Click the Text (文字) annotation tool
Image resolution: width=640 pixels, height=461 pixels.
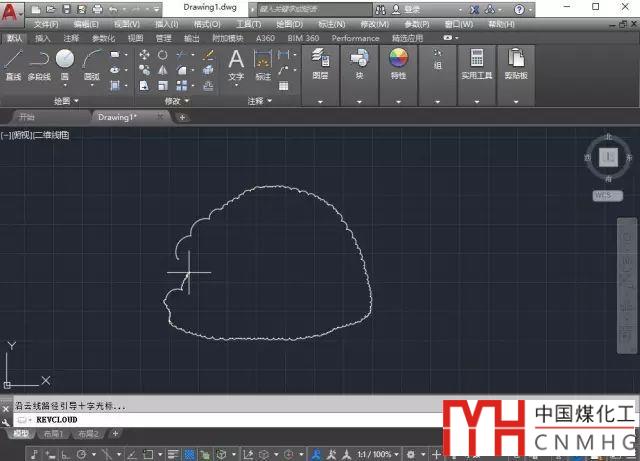236,61
